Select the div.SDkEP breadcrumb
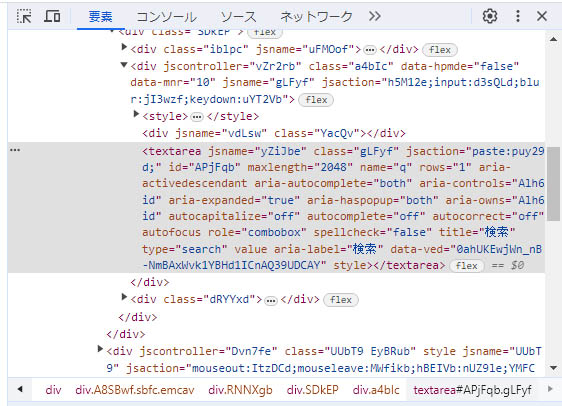562x406 pixels. pos(313,390)
